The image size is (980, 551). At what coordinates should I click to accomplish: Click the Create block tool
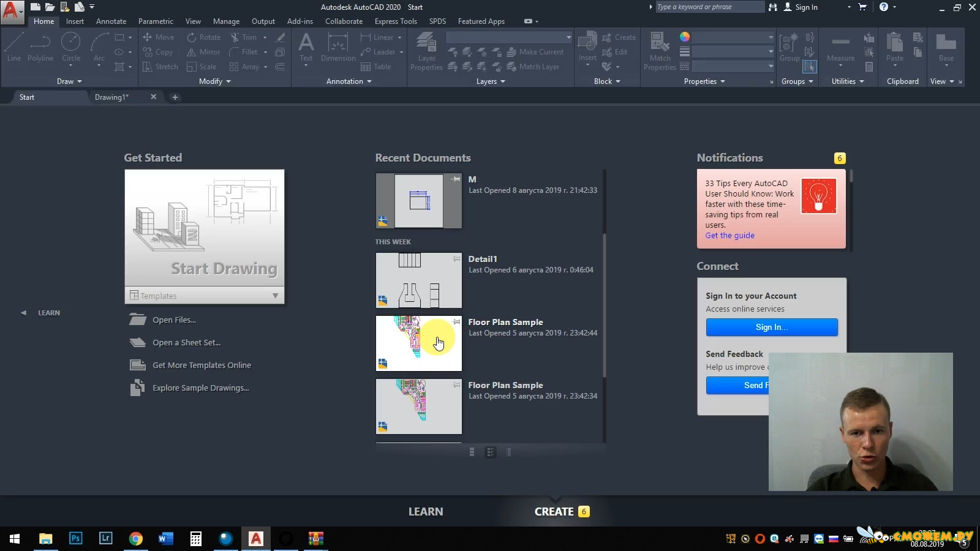point(619,37)
